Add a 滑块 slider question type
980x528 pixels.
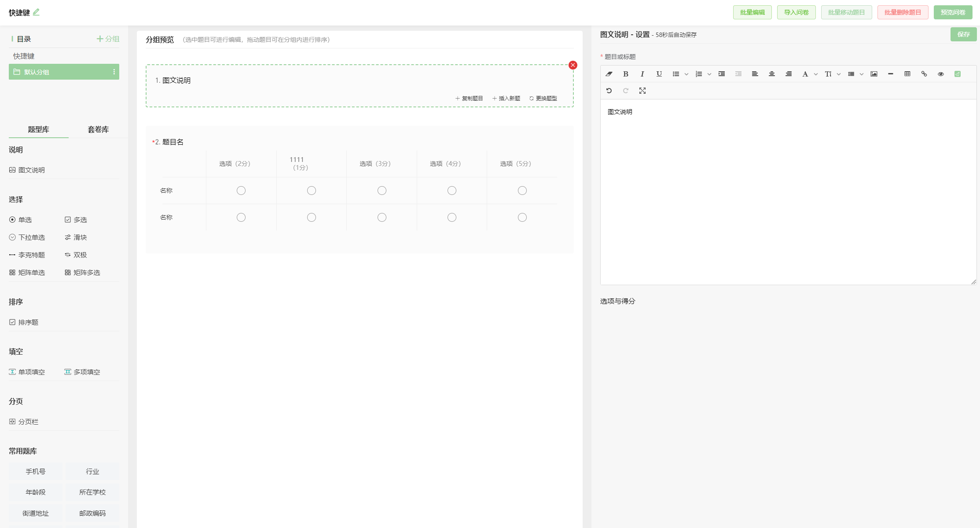pyautogui.click(x=76, y=237)
